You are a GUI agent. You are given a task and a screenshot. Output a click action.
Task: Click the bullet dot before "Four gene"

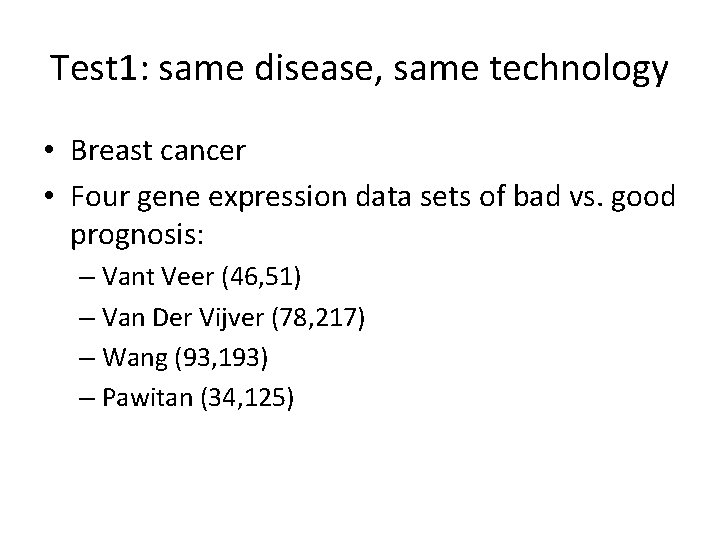pos(49,199)
